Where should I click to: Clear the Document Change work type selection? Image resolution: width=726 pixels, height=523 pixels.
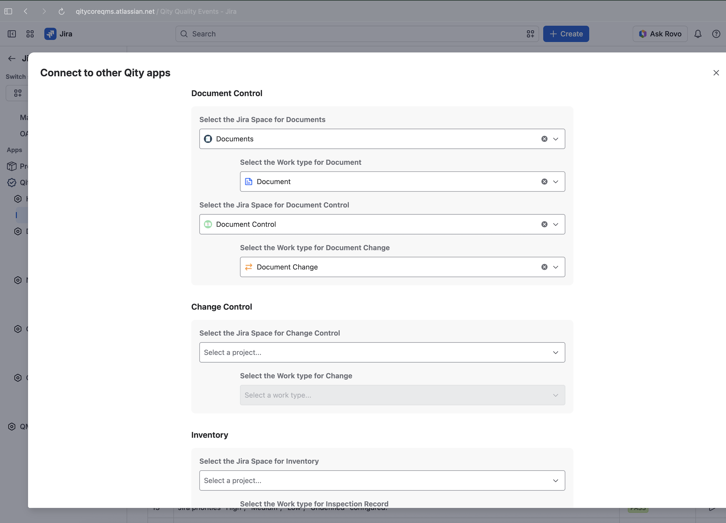[544, 267]
